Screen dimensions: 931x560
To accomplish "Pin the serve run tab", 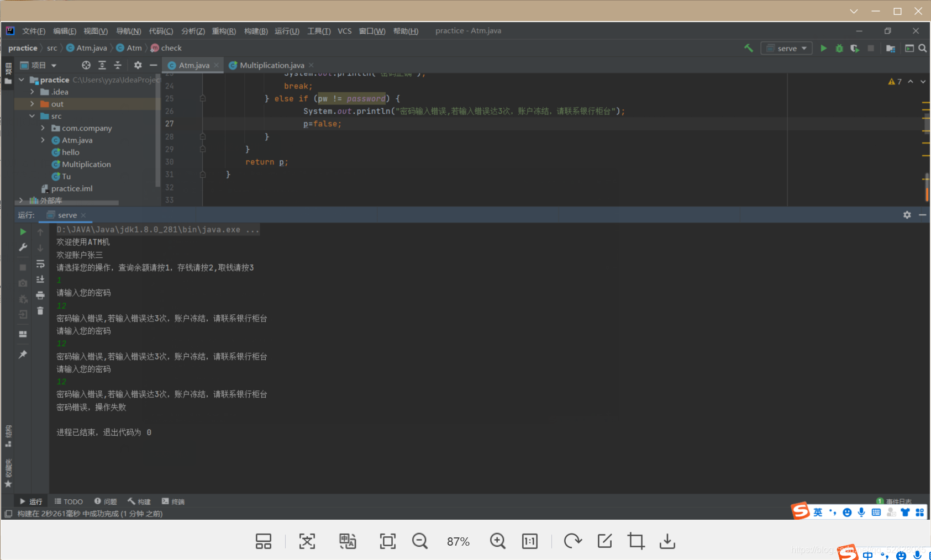I will 23,355.
